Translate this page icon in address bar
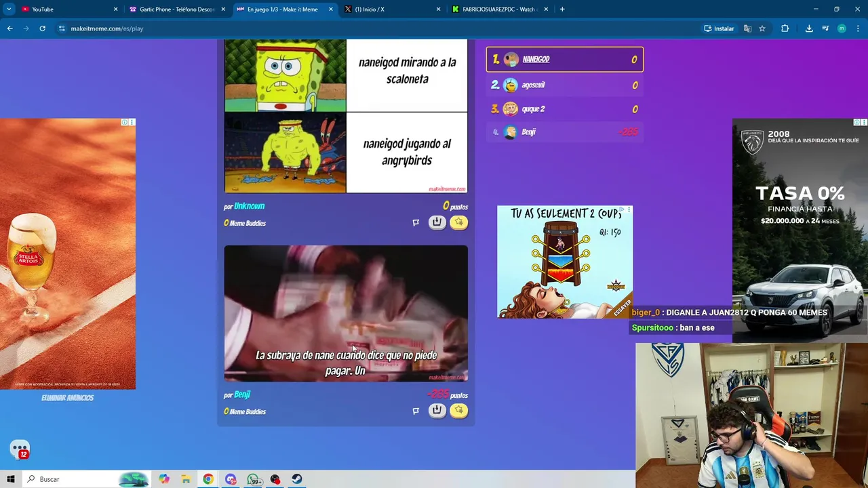Image resolution: width=868 pixels, height=488 pixels. [747, 28]
